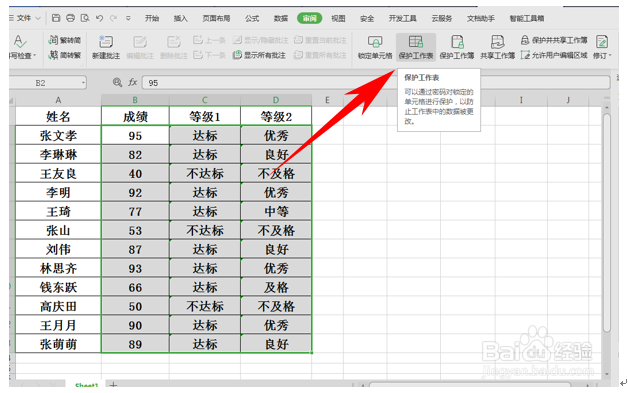
Task: Click the 等级2 header cell
Action: point(276,117)
